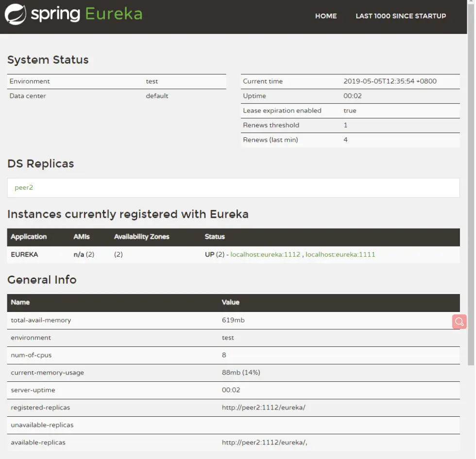Click the Renews threshold label
Viewport: 476px width, 459px height.
click(x=271, y=125)
